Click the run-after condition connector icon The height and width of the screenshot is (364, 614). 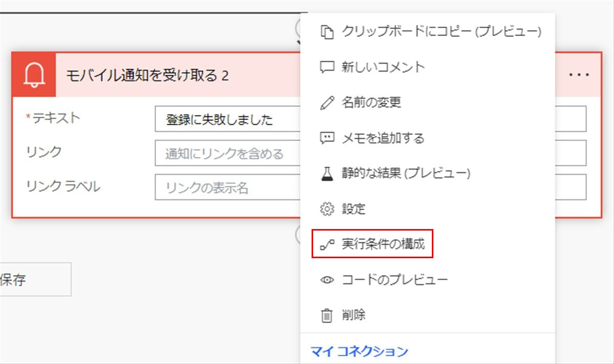[326, 244]
